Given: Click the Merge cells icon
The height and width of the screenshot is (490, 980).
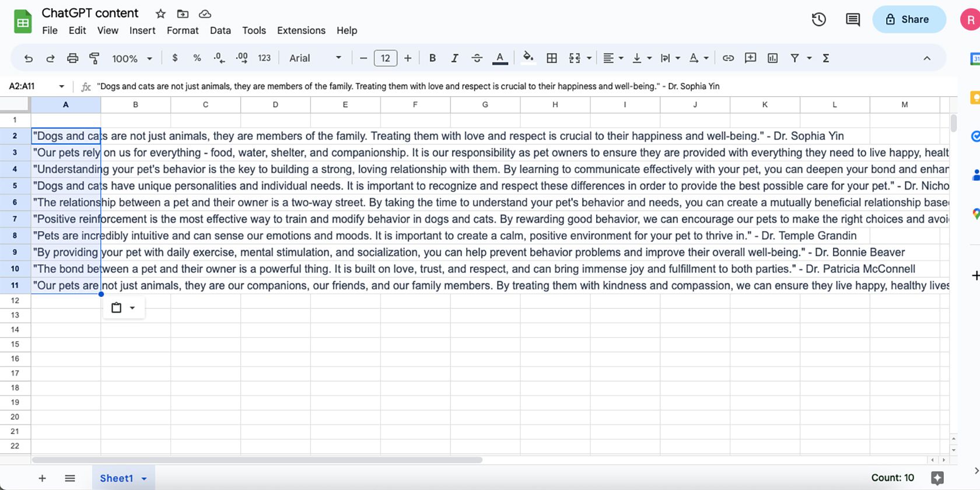Looking at the screenshot, I should pyautogui.click(x=575, y=58).
